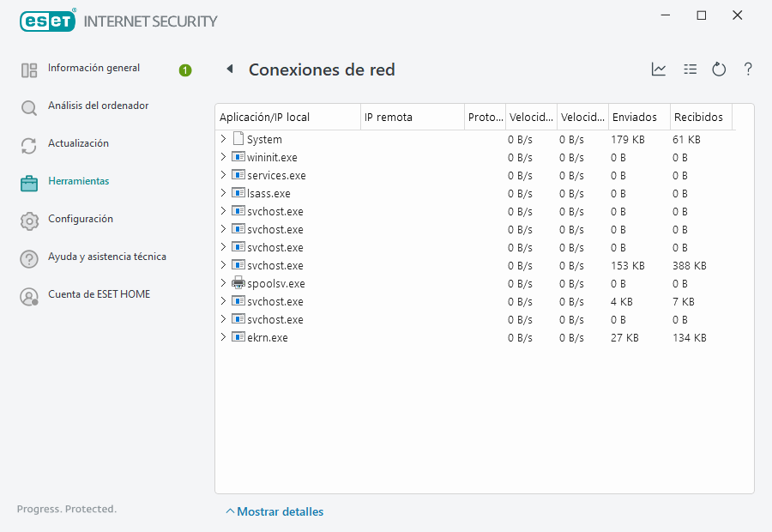Expand the ekrn.exe tree entry

(x=223, y=337)
